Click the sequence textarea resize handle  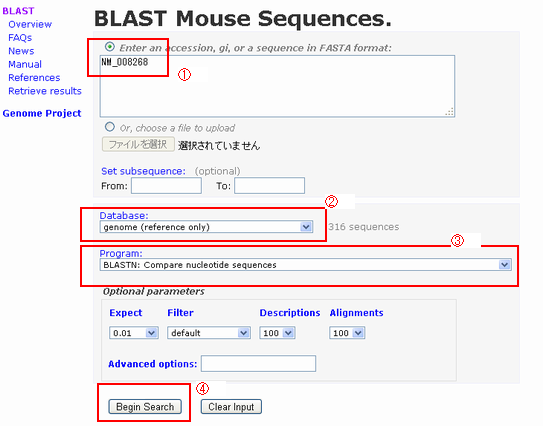coord(449,112)
